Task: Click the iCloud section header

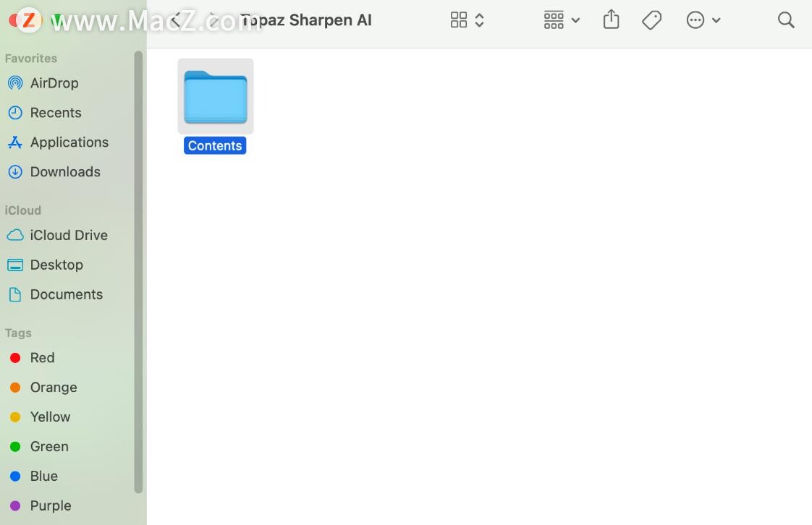Action: [22, 210]
